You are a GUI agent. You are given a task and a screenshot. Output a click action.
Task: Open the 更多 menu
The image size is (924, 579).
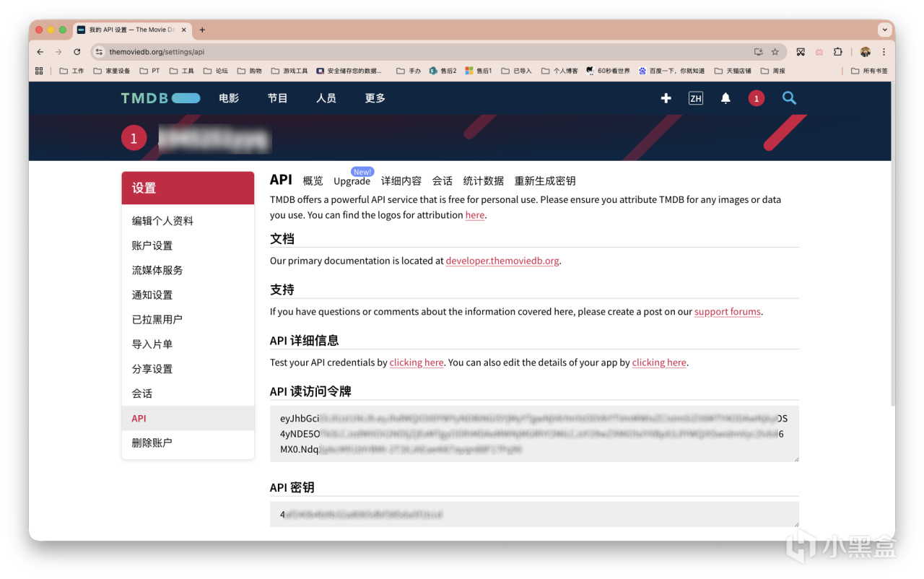[375, 98]
